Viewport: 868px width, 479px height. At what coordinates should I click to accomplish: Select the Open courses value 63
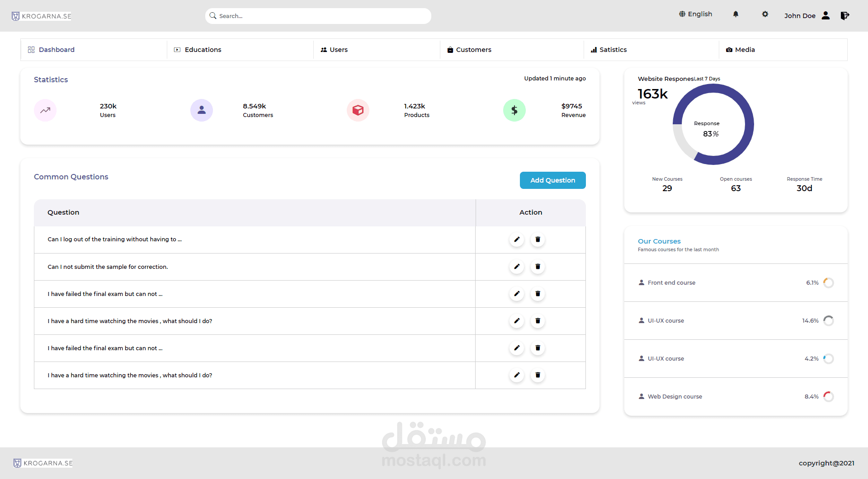tap(736, 188)
